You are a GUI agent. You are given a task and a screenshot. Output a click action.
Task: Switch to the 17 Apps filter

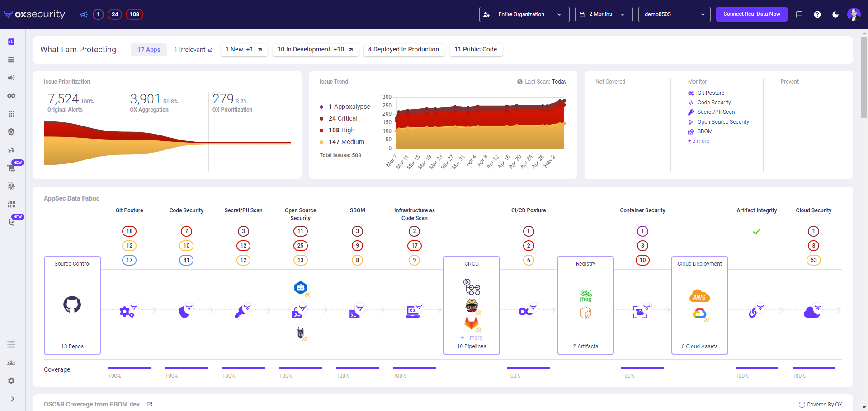148,50
